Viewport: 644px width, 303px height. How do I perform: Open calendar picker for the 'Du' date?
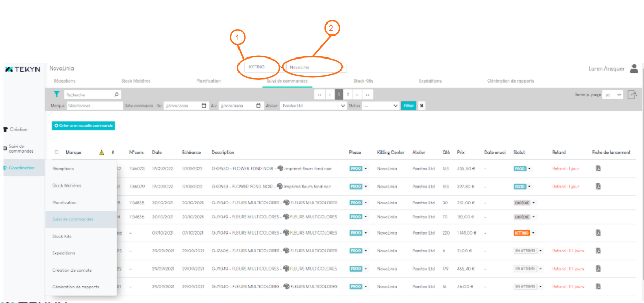click(x=204, y=106)
